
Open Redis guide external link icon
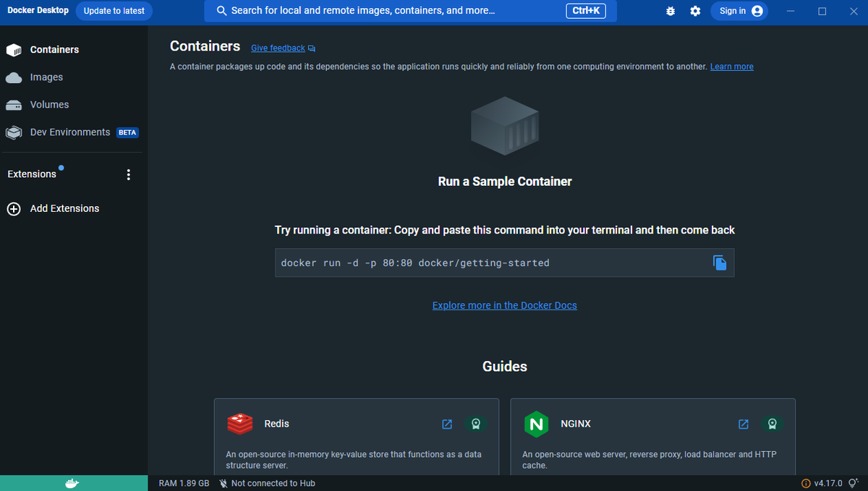coord(447,424)
